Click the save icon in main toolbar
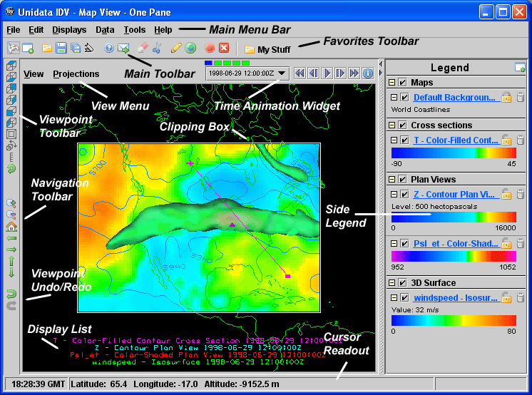The width and height of the screenshot is (532, 395). click(61, 48)
